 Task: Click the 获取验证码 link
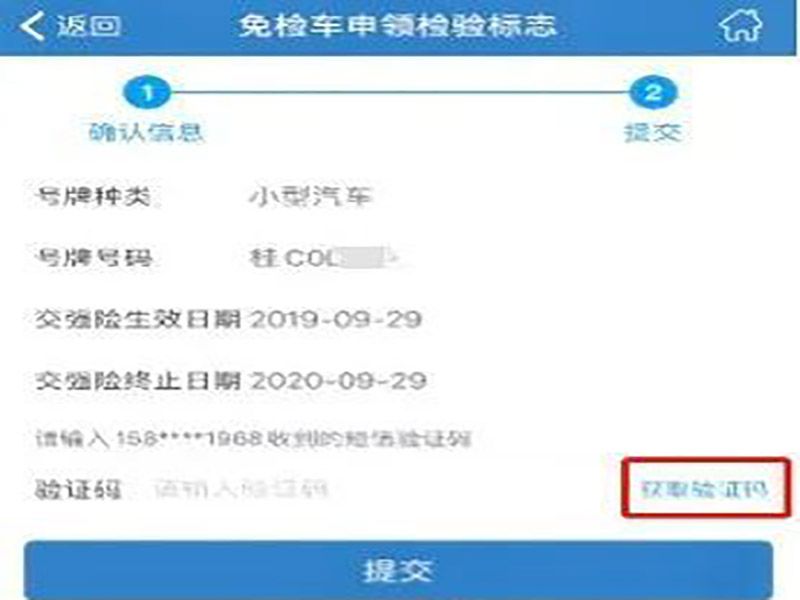click(705, 489)
